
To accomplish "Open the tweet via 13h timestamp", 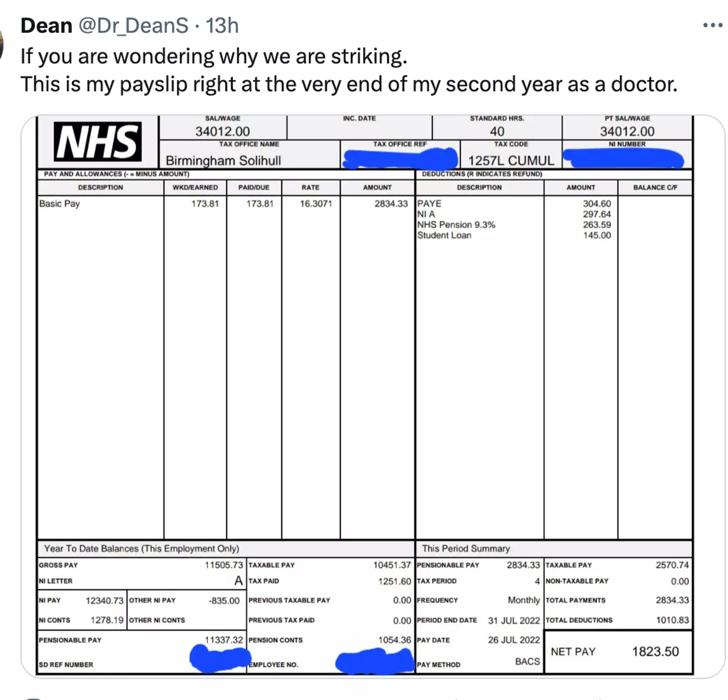I will click(x=222, y=25).
